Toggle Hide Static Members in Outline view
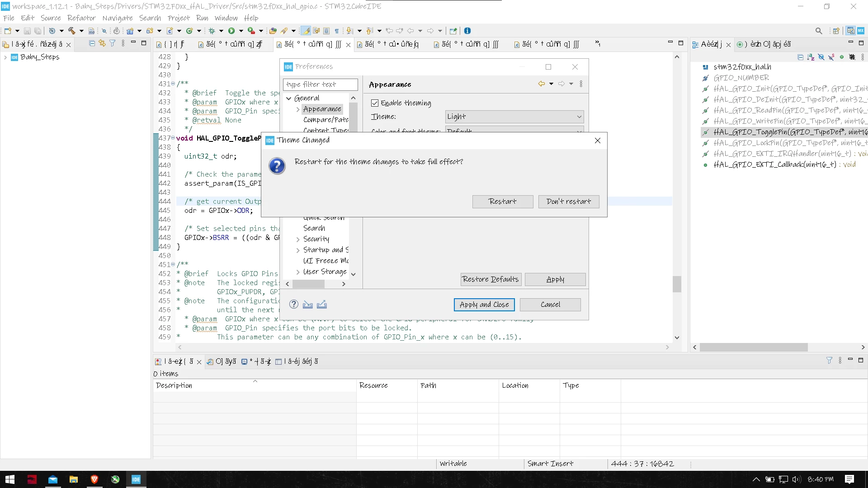Viewport: 868px width, 488px height. pos(831,57)
